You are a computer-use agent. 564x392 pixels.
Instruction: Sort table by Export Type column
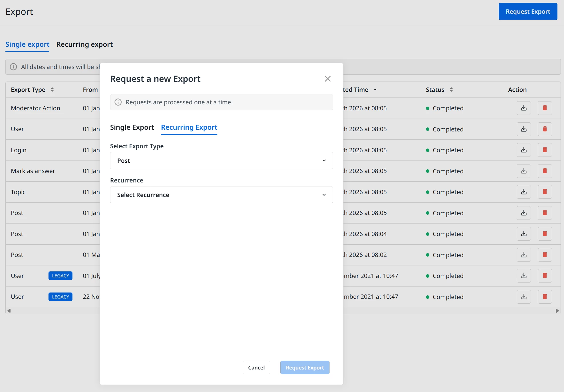[x=52, y=90]
